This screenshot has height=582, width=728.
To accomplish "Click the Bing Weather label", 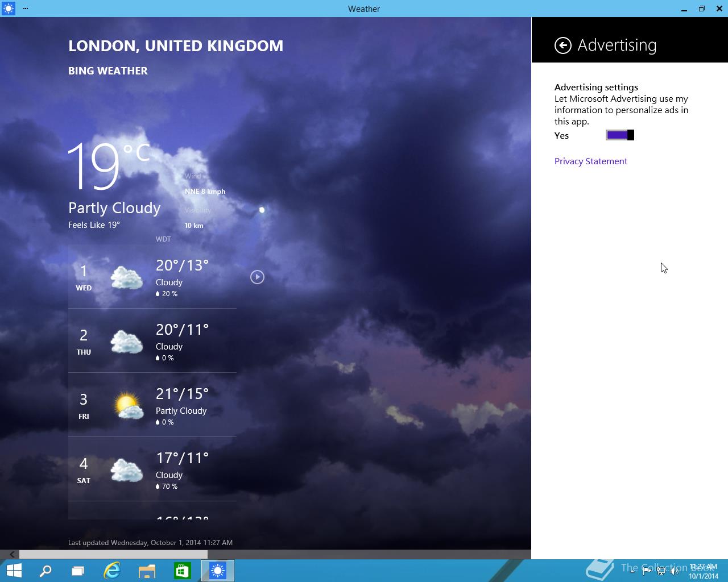I will [x=108, y=71].
